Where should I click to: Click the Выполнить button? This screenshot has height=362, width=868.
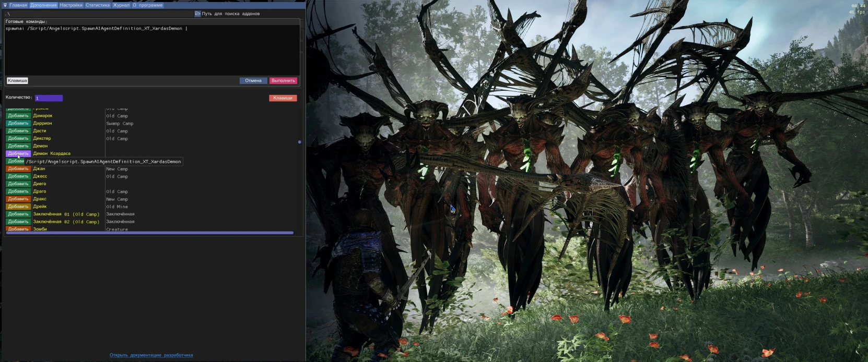pos(283,80)
